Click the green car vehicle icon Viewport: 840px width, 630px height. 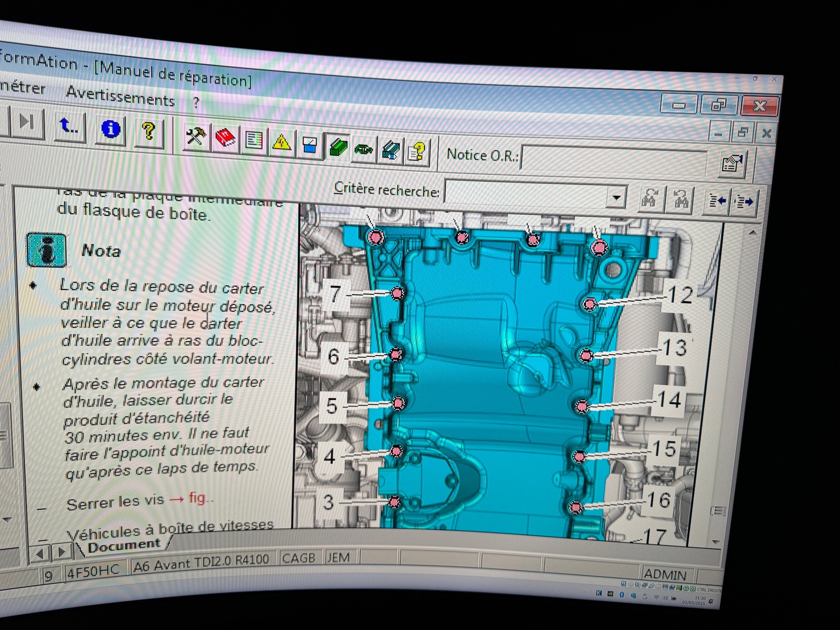click(363, 149)
